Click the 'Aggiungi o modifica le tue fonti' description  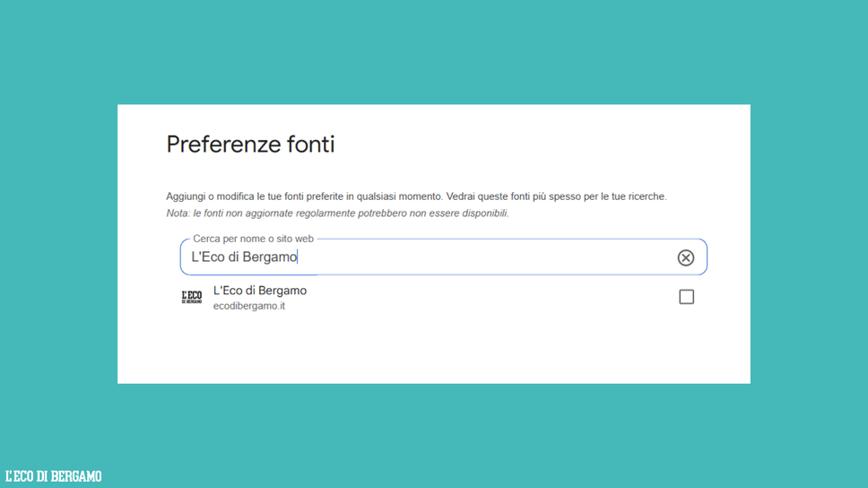(416, 196)
